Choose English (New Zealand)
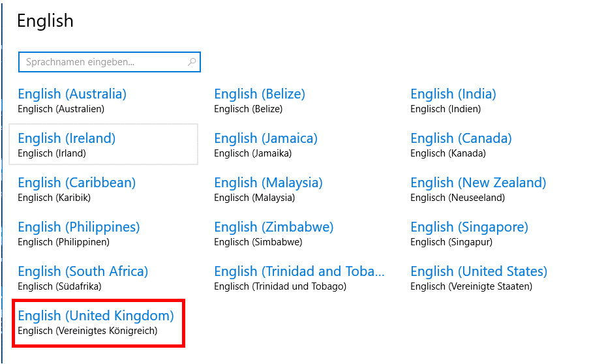The height and width of the screenshot is (364, 591). [478, 183]
